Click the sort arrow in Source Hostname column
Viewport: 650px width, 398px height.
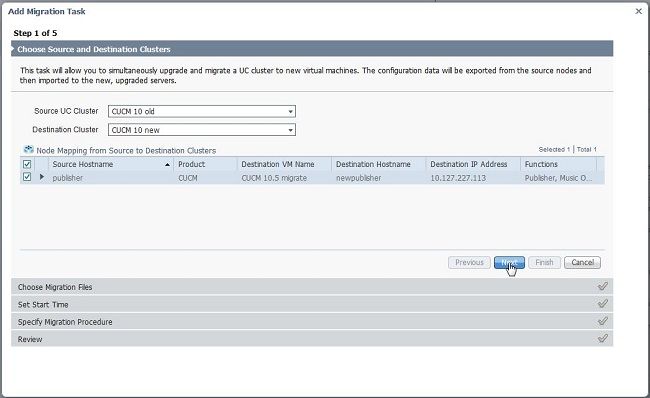pyautogui.click(x=167, y=165)
